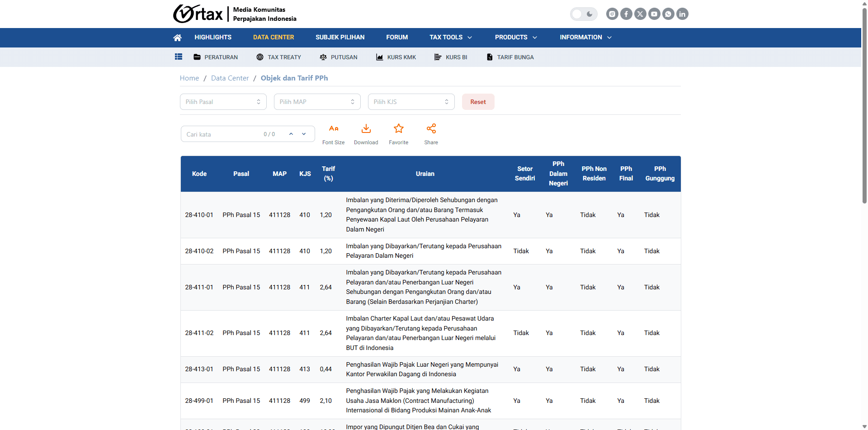
Task: Open the TAX TREATY section
Action: [278, 57]
